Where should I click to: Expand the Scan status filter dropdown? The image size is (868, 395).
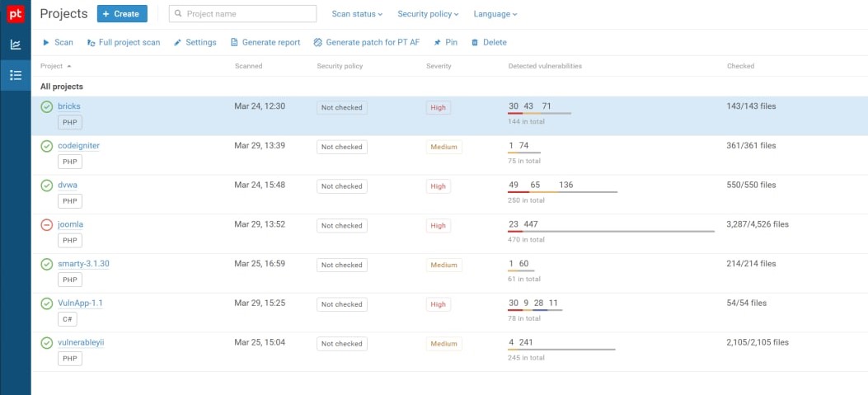click(x=357, y=14)
